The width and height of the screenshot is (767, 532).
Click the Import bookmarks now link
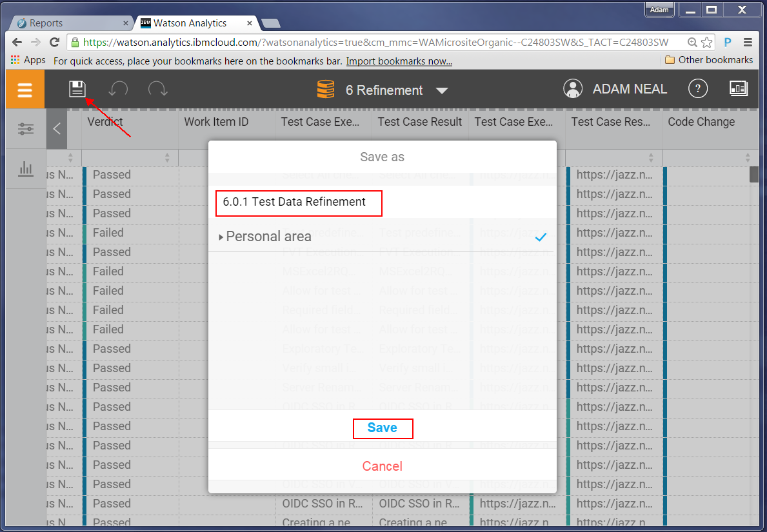399,61
